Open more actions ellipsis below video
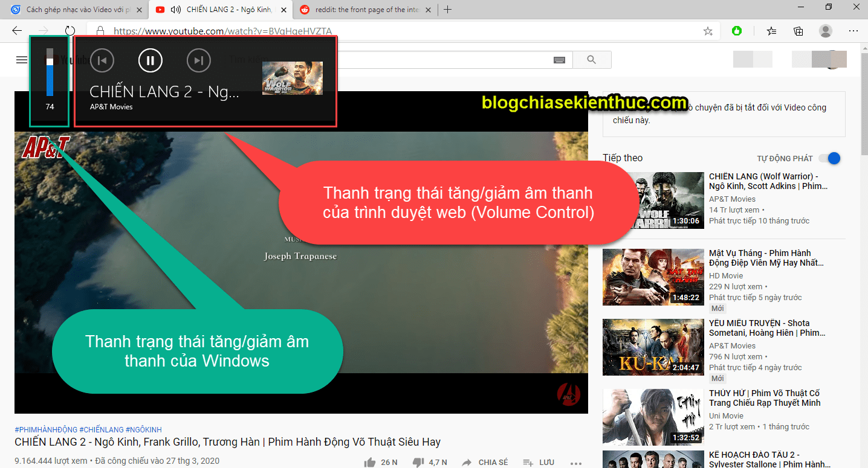 click(576, 463)
